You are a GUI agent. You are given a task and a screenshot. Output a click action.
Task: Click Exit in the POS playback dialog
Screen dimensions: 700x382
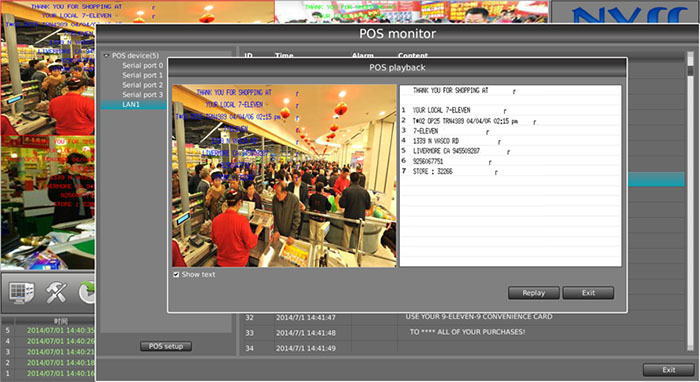(x=588, y=293)
